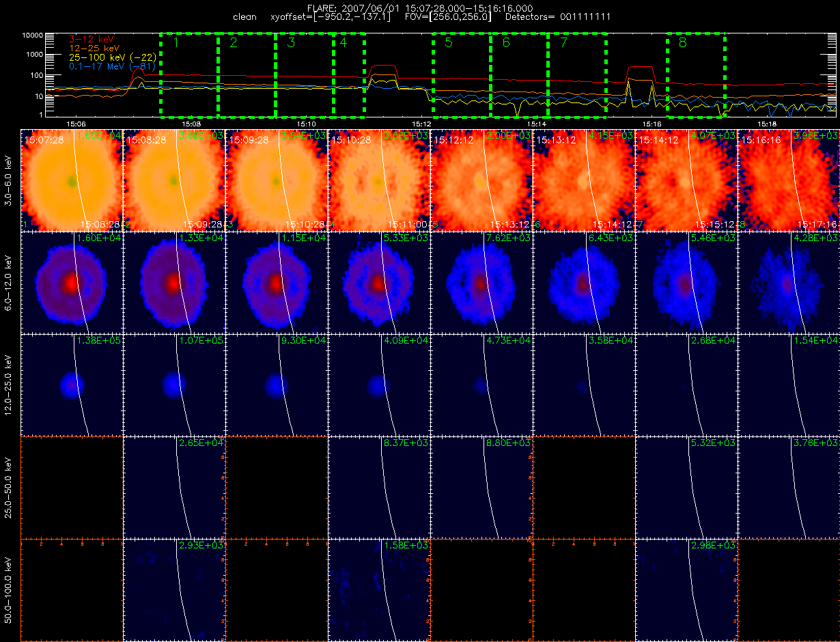This screenshot has width=840, height=642.
Task: Open the 12–25 keV map labeled 4.73E+04
Action: [481, 385]
